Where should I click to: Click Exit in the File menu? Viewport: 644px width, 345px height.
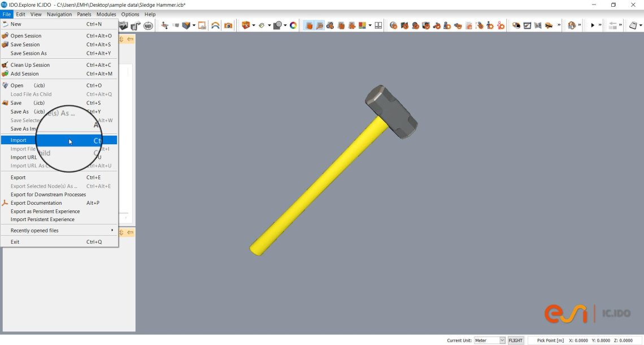(x=59, y=242)
